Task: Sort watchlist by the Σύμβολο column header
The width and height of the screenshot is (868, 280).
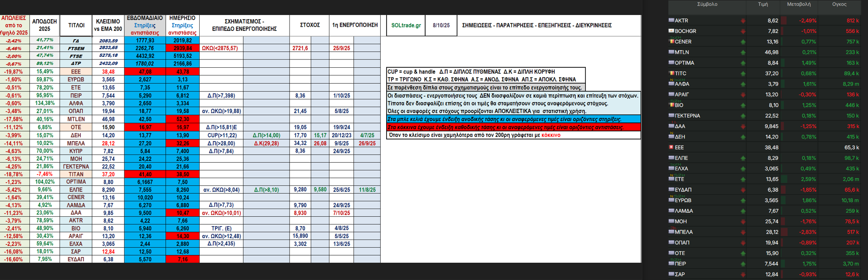Action: [707, 5]
